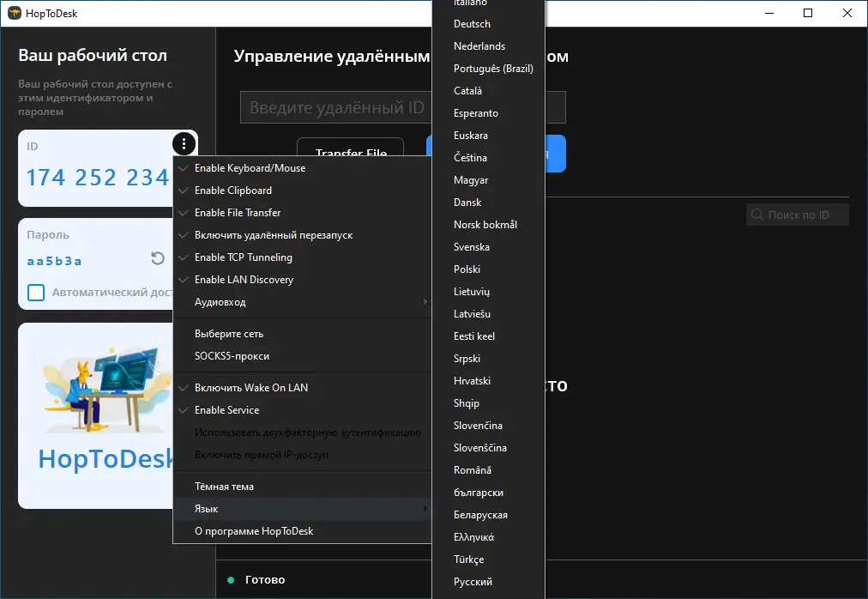Expand the Язык submenu

[206, 508]
